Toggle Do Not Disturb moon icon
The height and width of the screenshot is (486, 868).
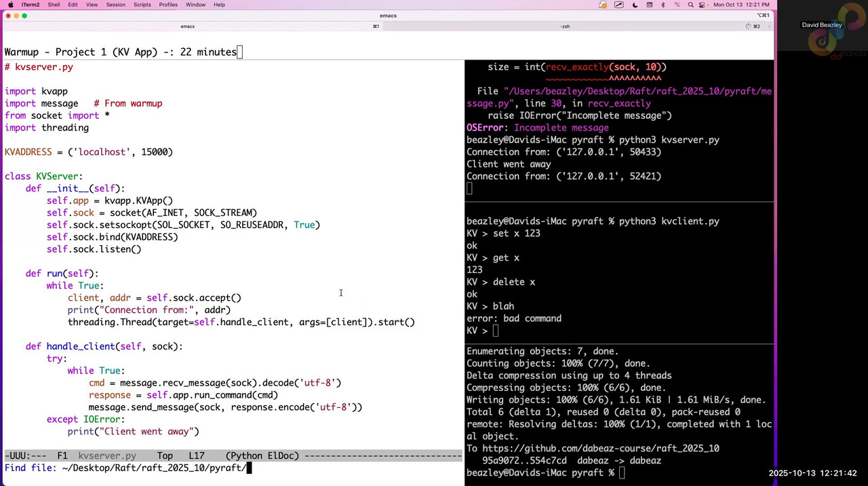tap(635, 5)
